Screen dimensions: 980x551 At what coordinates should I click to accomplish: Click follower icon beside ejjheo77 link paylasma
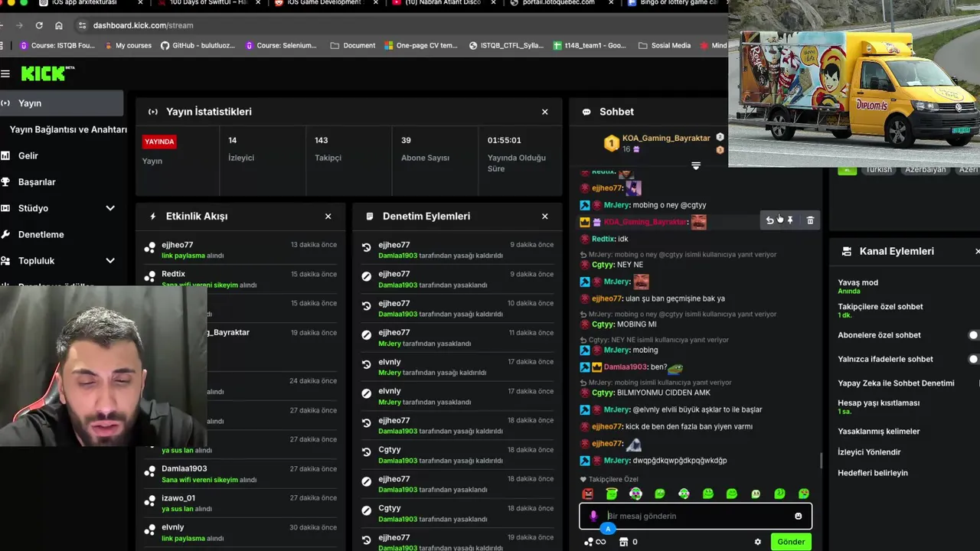click(150, 248)
